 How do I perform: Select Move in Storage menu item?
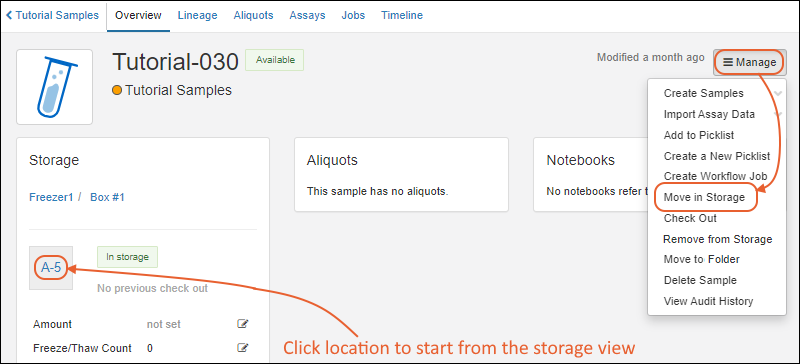coord(704,197)
